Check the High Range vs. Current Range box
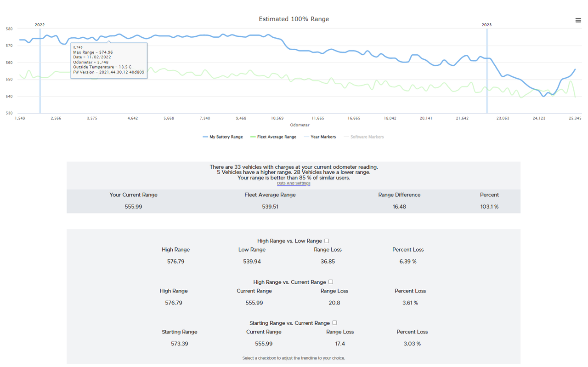588x367 pixels. coord(331,282)
